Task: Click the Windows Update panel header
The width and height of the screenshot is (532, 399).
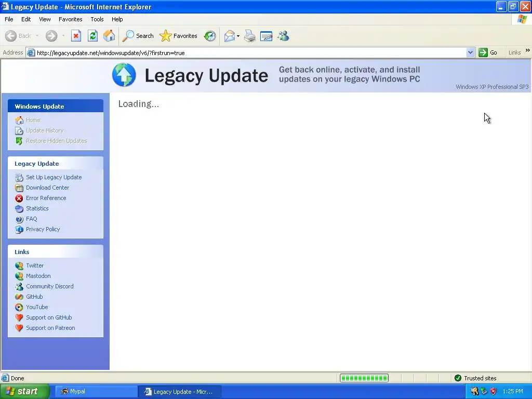Action: (x=56, y=106)
